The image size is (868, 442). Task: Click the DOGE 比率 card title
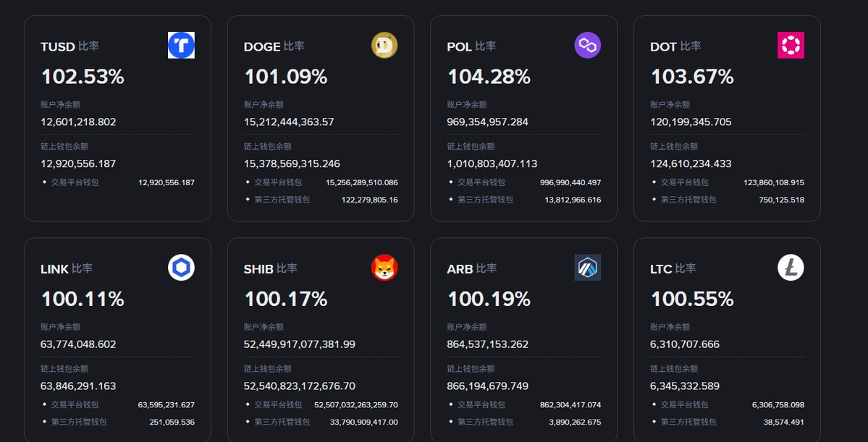(x=274, y=47)
